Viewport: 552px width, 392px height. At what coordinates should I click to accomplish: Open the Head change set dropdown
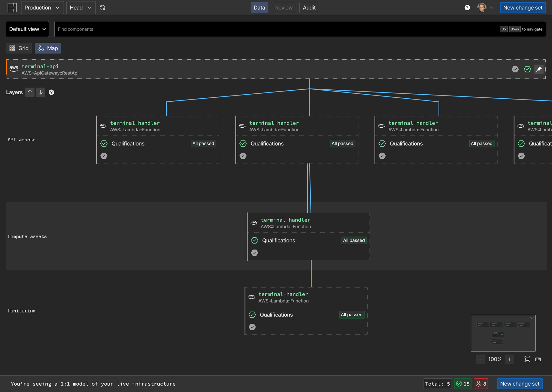81,8
